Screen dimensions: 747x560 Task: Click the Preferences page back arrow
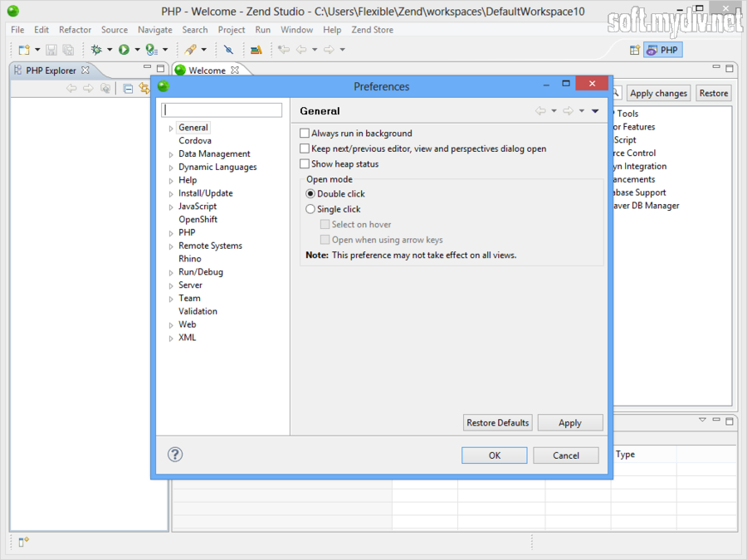[x=540, y=111]
